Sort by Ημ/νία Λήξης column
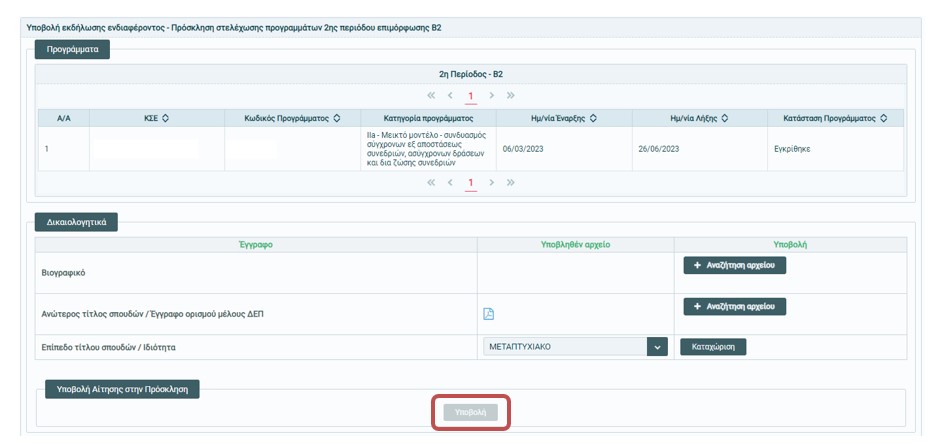Viewport: 947px width, 446px height. point(724,118)
